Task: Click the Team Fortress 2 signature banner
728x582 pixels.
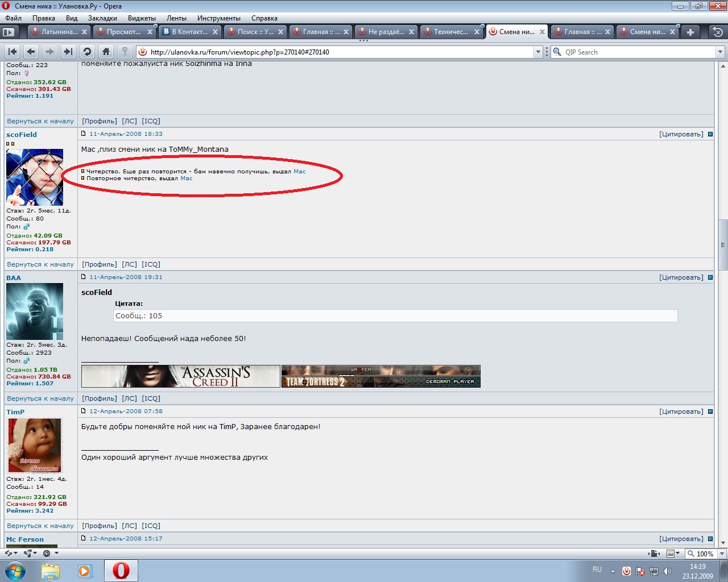Action: pos(381,376)
